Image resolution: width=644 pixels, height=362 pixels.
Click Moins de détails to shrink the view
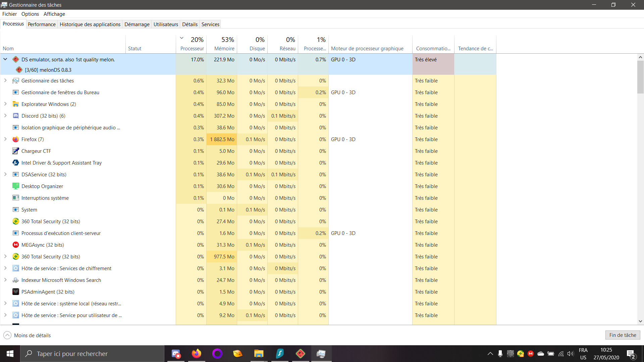coord(27,335)
